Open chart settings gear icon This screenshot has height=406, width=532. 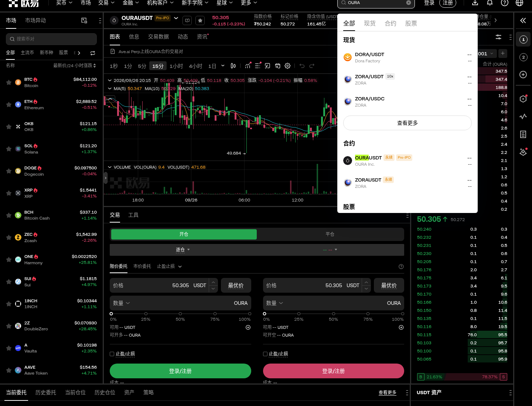tap(287, 66)
